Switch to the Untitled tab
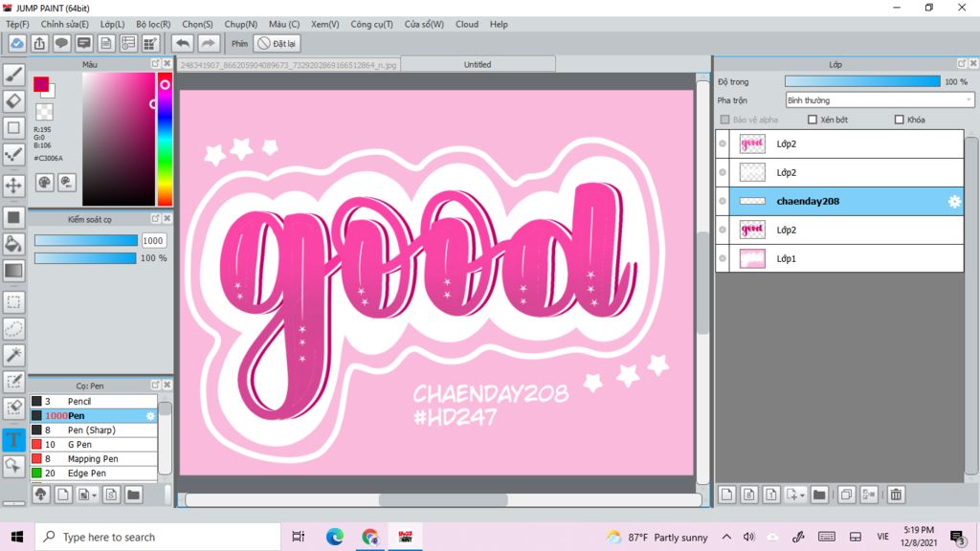The image size is (980, 551). (x=478, y=64)
